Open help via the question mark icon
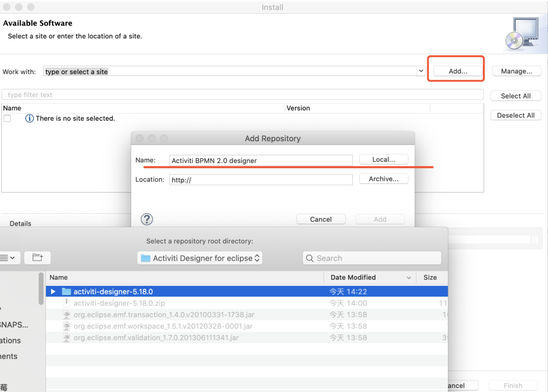The height and width of the screenshot is (392, 548). (147, 219)
